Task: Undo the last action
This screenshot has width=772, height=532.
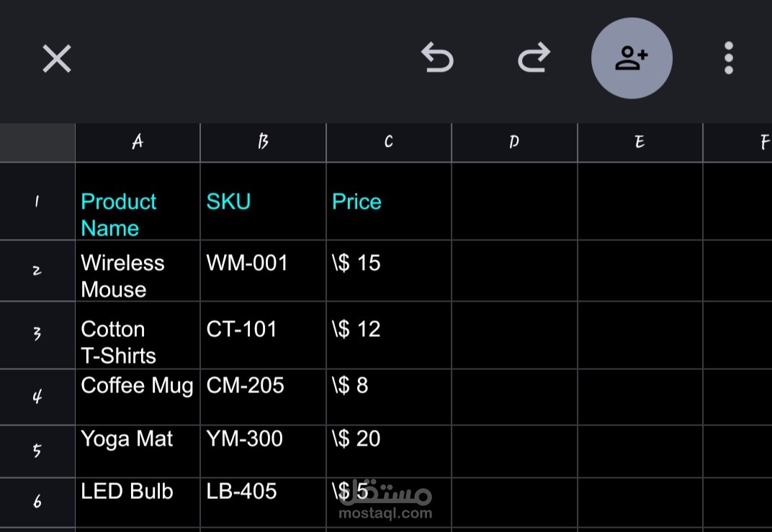Action: tap(437, 58)
